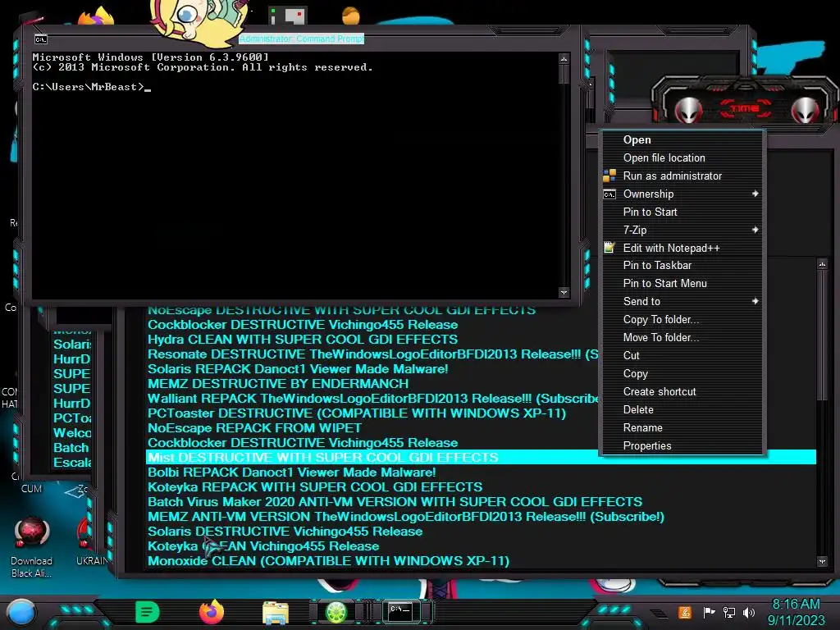Screen dimensions: 840x630
Task: Open File Explorer from the taskbar
Action: point(276,613)
